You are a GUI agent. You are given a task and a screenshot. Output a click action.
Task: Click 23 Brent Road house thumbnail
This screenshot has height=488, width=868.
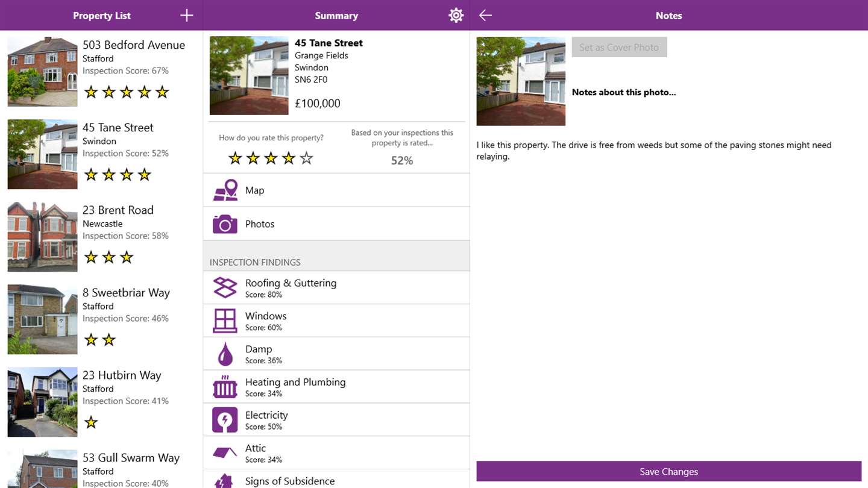(42, 237)
